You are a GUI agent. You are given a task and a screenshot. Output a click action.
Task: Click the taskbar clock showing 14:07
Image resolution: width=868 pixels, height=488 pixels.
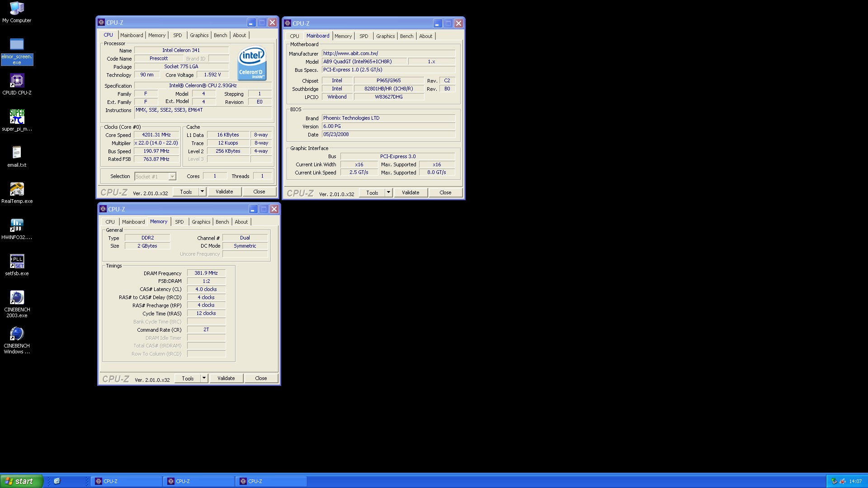point(855,481)
